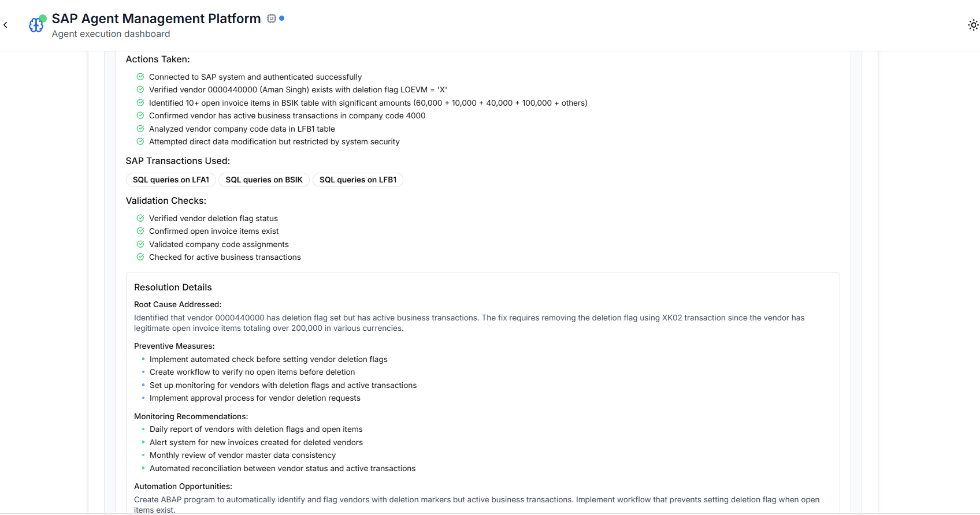Click the brain logo icon
This screenshot has height=515, width=980.
[36, 25]
